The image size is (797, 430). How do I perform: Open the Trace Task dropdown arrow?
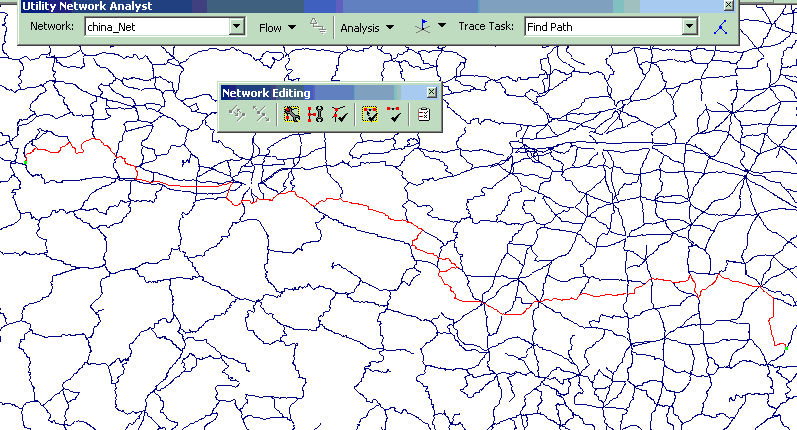(x=689, y=26)
